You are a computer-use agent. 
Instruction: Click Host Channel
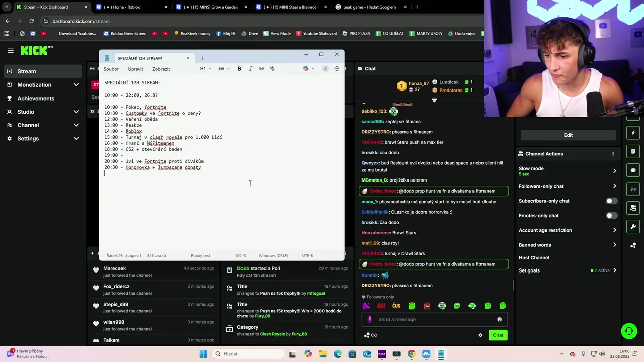tap(534, 258)
